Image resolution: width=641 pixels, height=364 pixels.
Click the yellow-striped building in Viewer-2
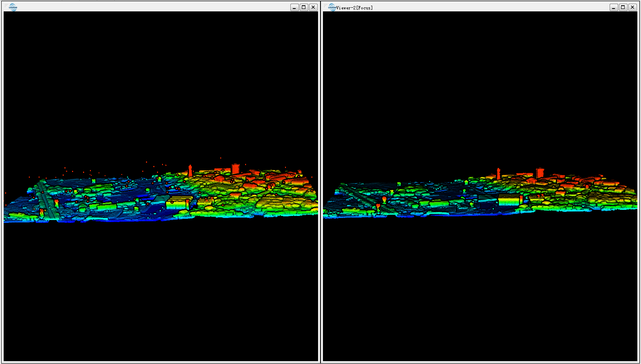pos(509,200)
